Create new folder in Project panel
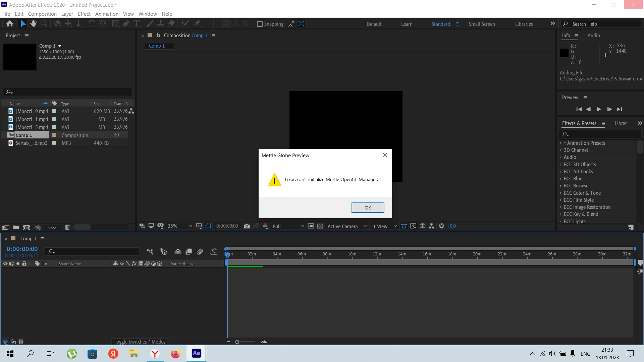This screenshot has width=644, height=362. [16, 228]
